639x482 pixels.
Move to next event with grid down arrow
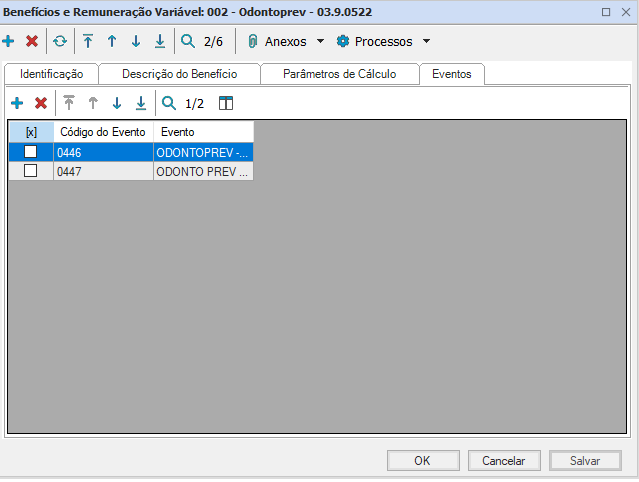[x=117, y=103]
